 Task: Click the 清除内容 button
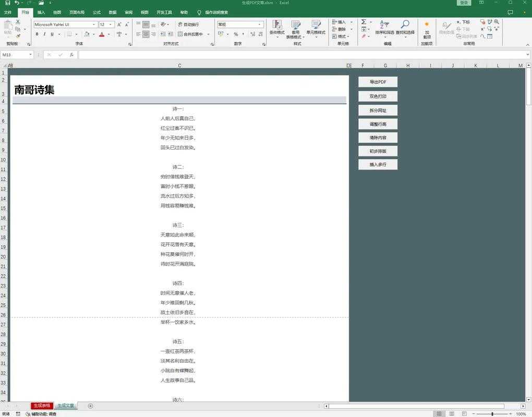(378, 138)
